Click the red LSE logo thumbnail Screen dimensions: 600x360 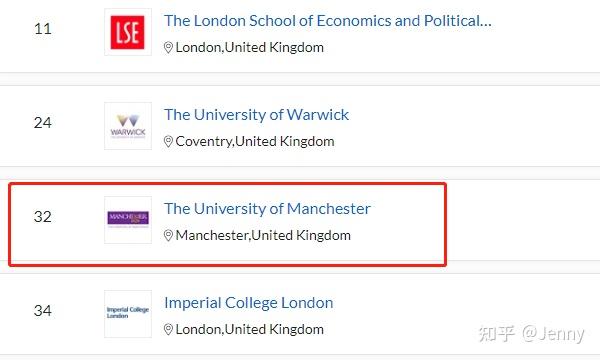click(128, 32)
